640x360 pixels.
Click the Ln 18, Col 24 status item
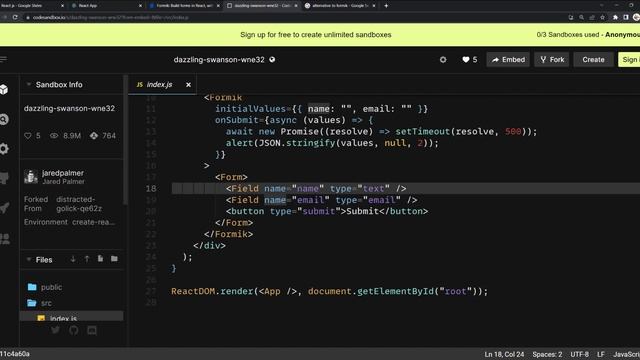click(504, 354)
